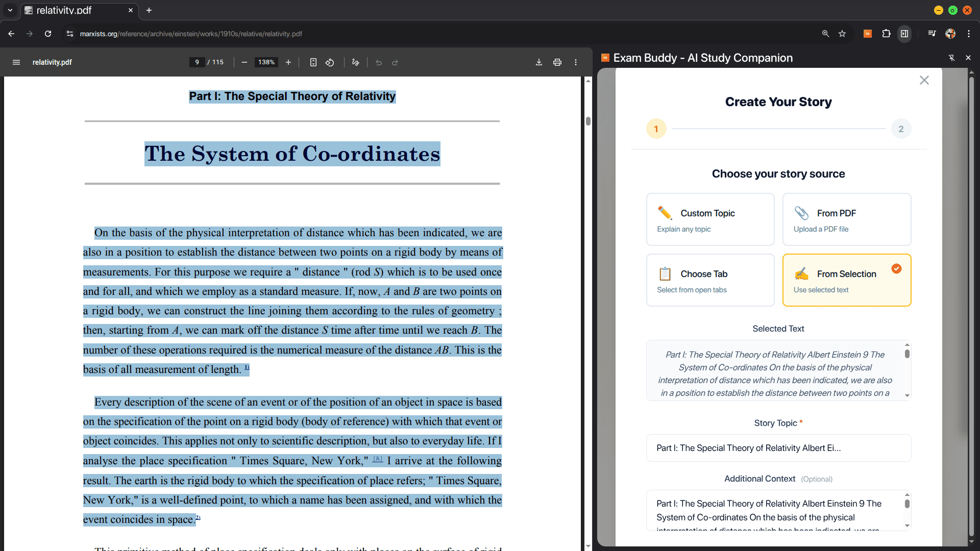Screen dimensions: 980x551
Task: Open the tab search dropdown arrow
Action: click(x=10, y=10)
